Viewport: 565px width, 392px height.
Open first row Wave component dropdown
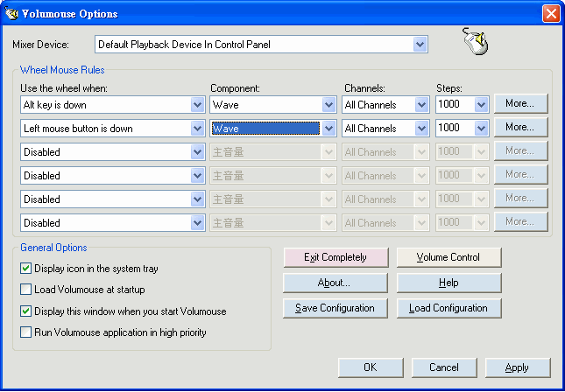pos(328,105)
